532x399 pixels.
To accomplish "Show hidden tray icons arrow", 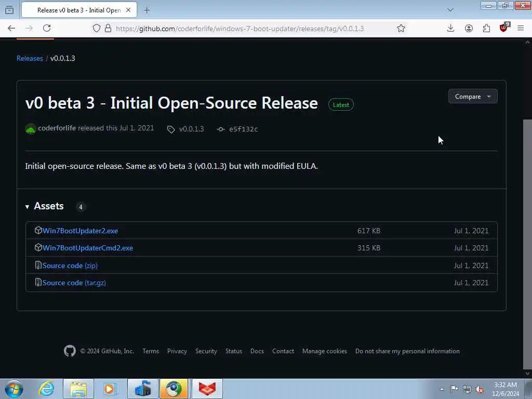I will (442, 389).
